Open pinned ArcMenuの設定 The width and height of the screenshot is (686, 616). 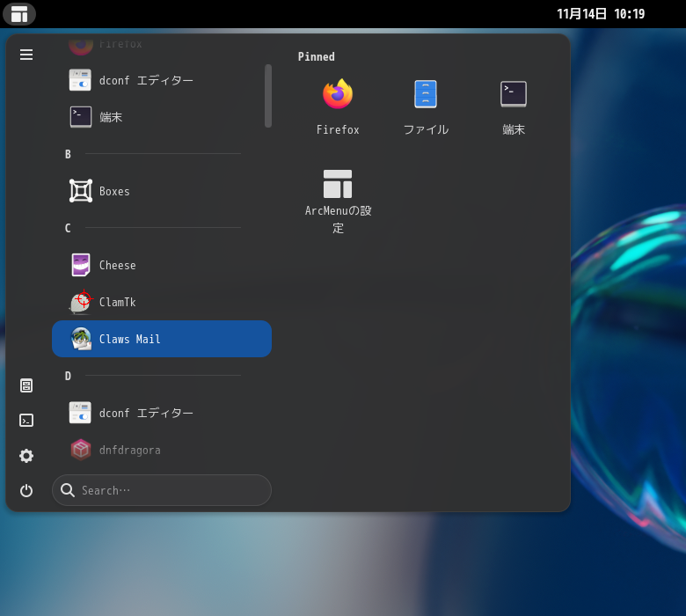point(338,202)
